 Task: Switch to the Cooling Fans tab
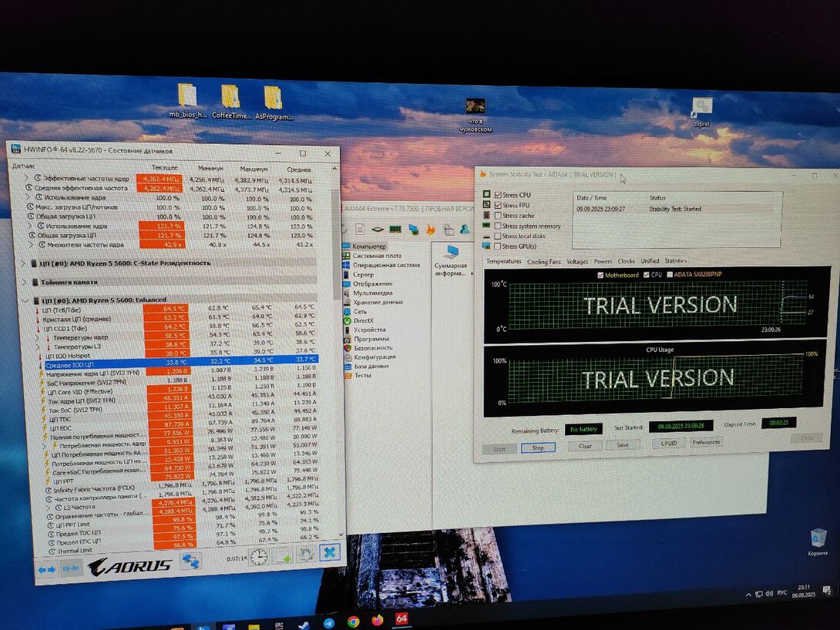[544, 262]
